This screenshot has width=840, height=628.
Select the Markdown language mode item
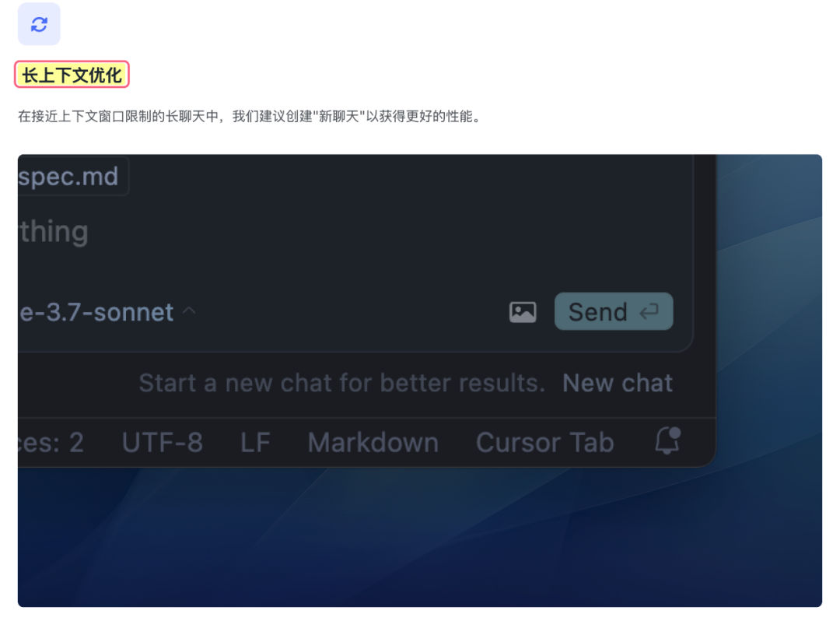click(x=373, y=443)
